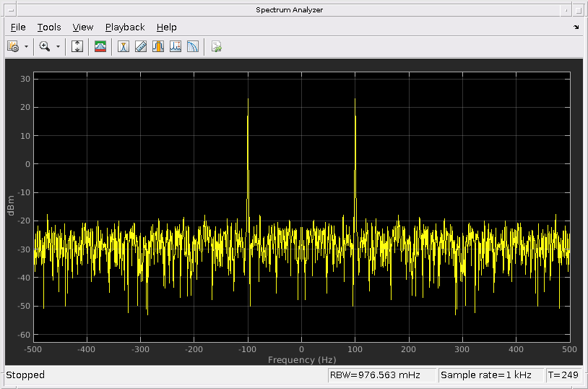The height and width of the screenshot is (389, 588).
Task: Open the File menu
Action: [18, 27]
